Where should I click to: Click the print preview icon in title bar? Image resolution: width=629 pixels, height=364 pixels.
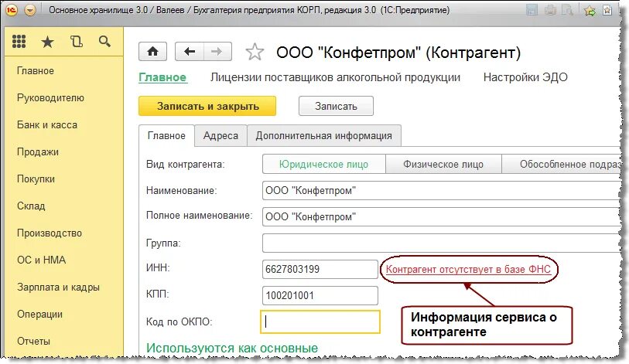(x=568, y=10)
